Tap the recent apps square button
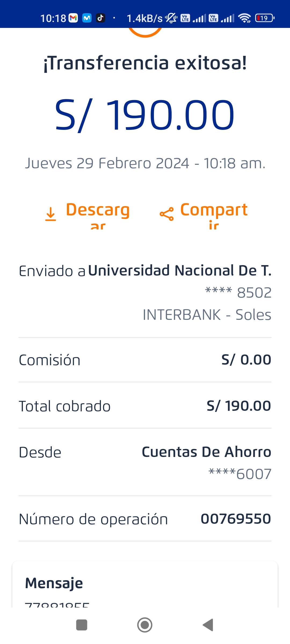 coord(82,625)
